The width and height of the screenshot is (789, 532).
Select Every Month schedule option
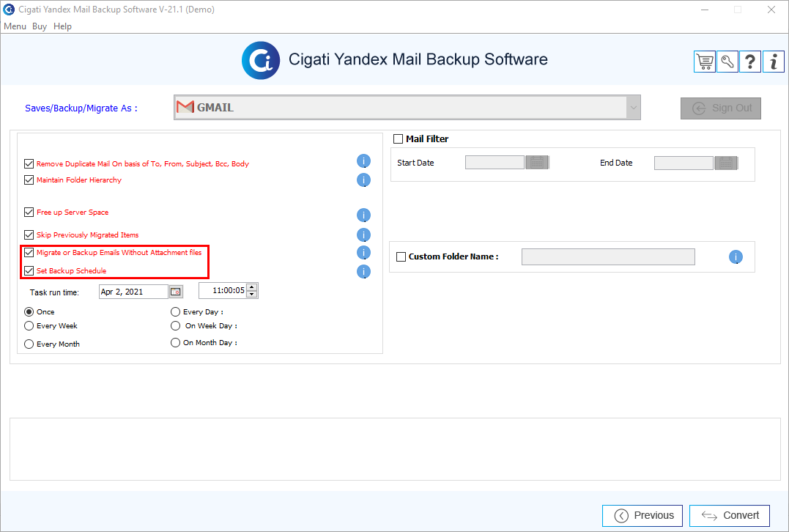pos(29,344)
